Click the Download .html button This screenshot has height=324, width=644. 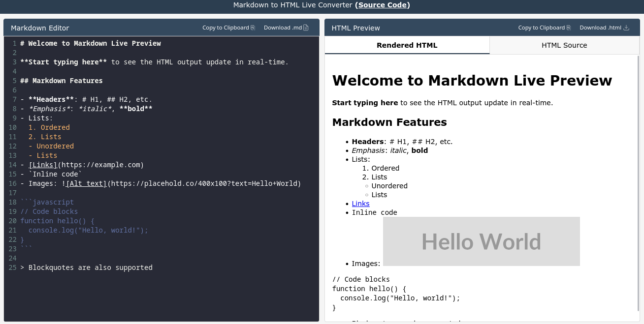click(601, 28)
